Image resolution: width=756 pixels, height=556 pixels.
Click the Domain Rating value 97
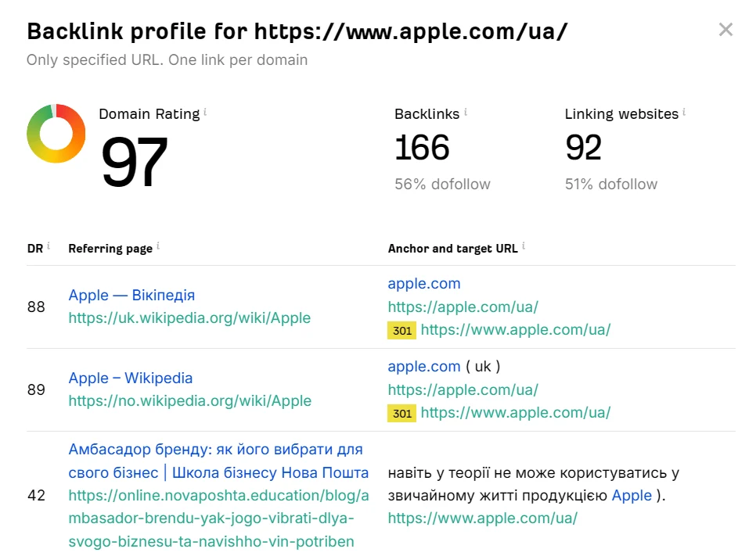click(134, 161)
